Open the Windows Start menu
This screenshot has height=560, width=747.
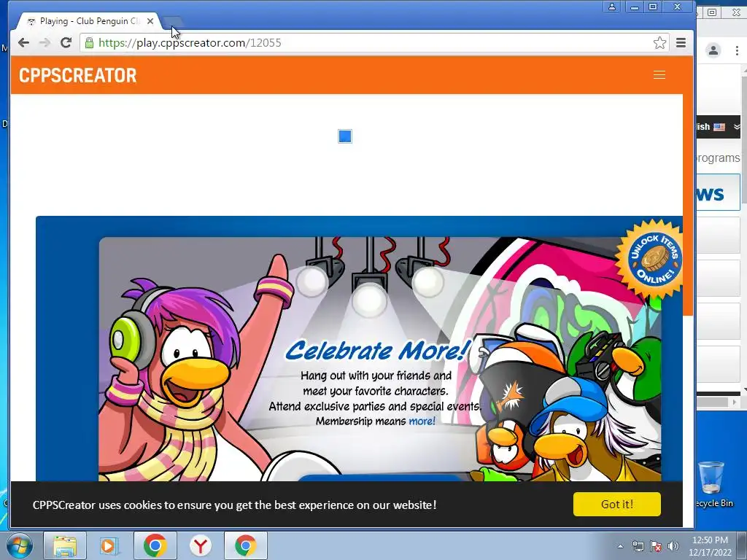(x=19, y=545)
